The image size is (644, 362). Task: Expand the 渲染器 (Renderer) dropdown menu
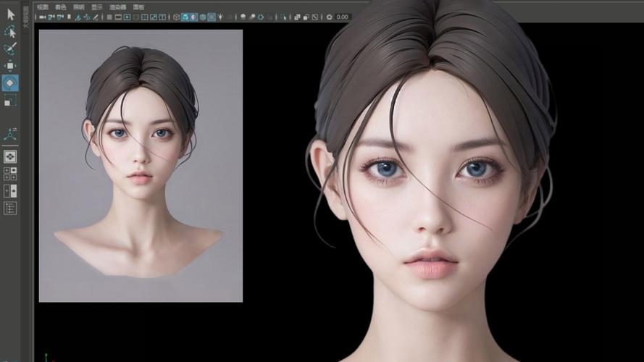(x=117, y=7)
